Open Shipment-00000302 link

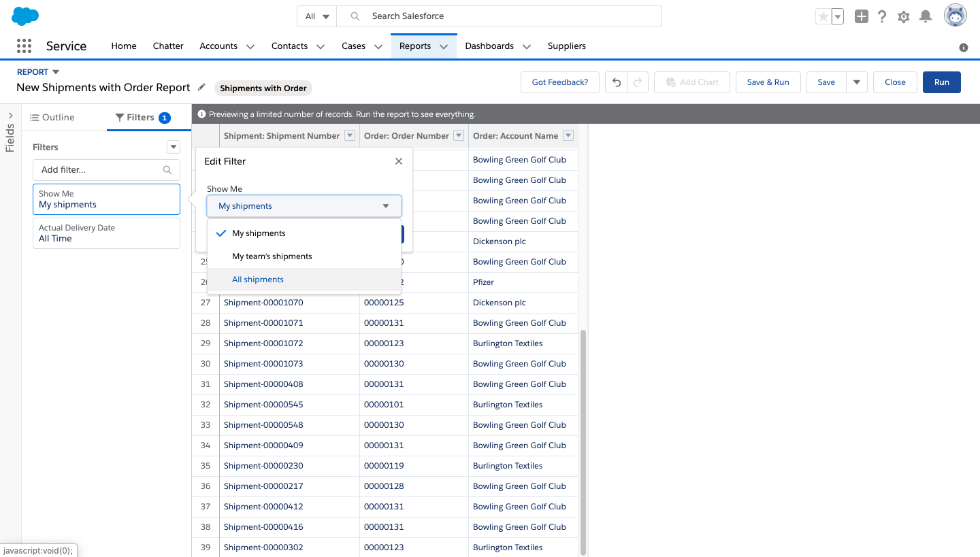(263, 547)
